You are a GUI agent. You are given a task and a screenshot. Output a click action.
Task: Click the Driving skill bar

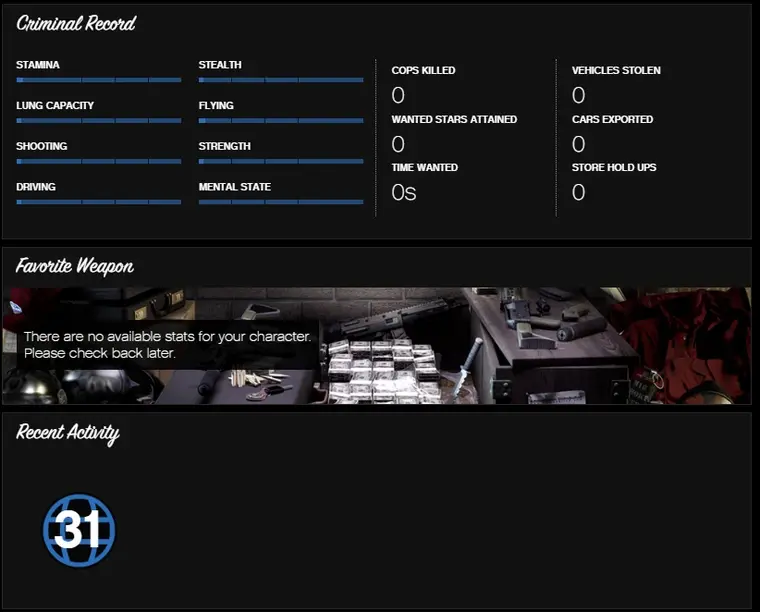pyautogui.click(x=99, y=202)
